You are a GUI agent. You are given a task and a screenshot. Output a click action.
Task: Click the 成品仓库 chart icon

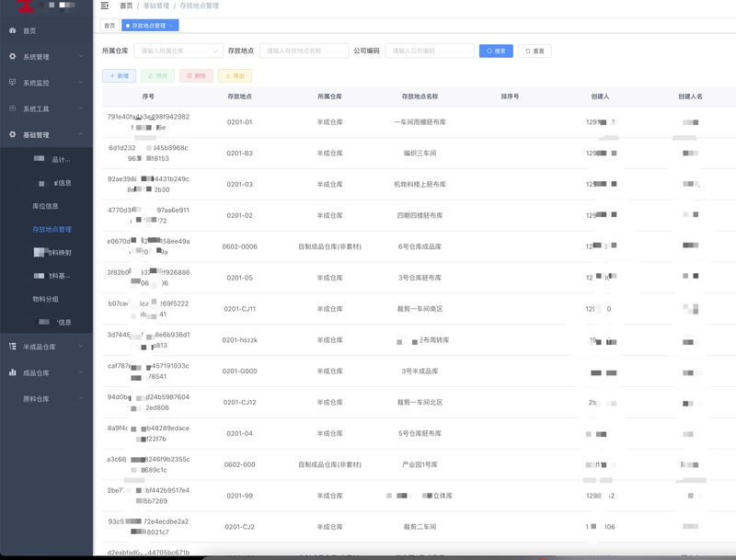[x=13, y=372]
